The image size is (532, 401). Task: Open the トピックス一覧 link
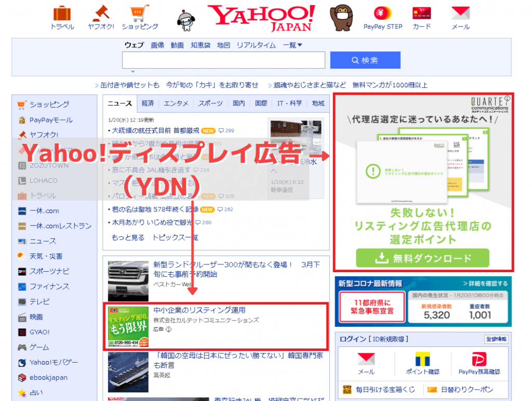pos(176,237)
